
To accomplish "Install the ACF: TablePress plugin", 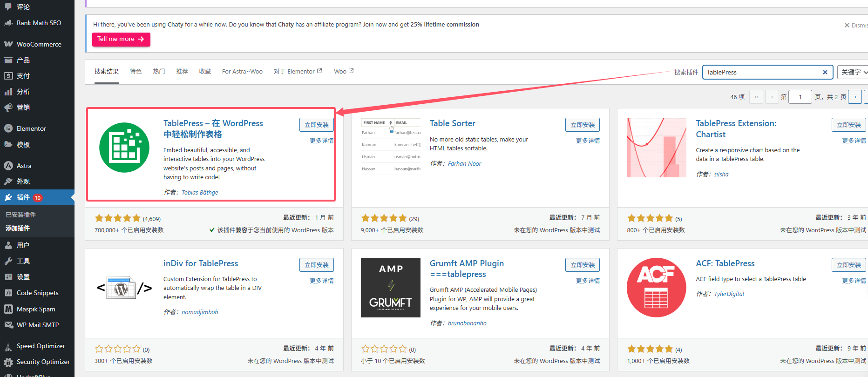I will [x=849, y=265].
